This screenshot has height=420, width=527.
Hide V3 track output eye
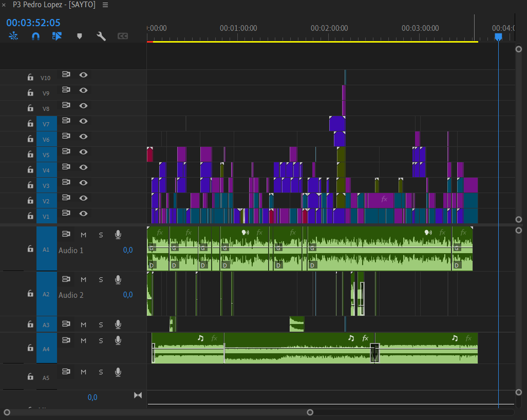click(x=83, y=182)
